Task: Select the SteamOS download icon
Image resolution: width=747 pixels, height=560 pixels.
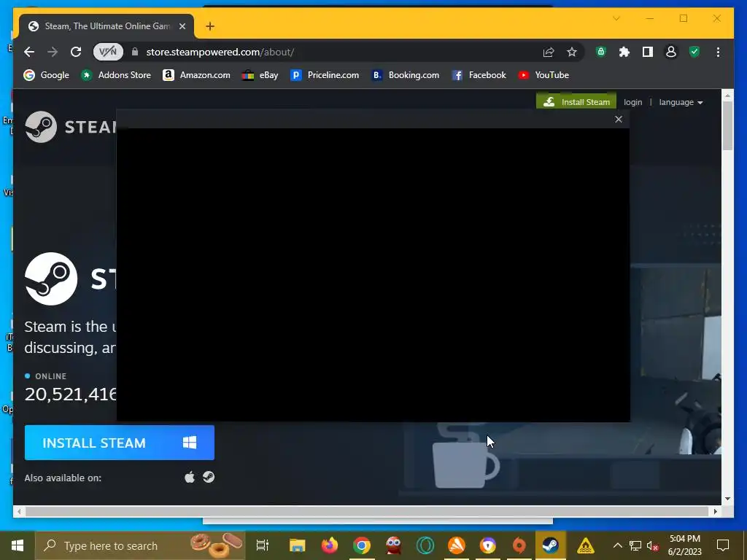Action: pos(209,477)
